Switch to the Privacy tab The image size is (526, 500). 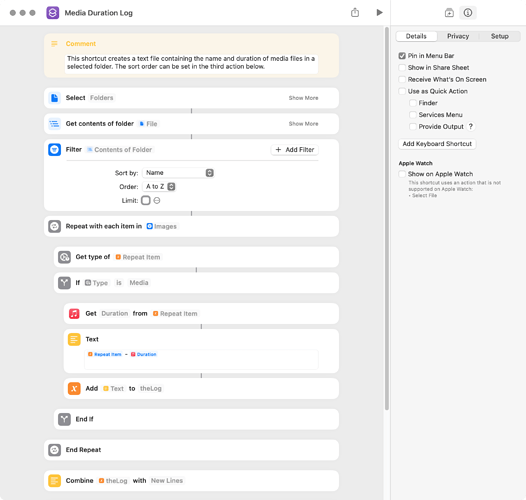458,36
